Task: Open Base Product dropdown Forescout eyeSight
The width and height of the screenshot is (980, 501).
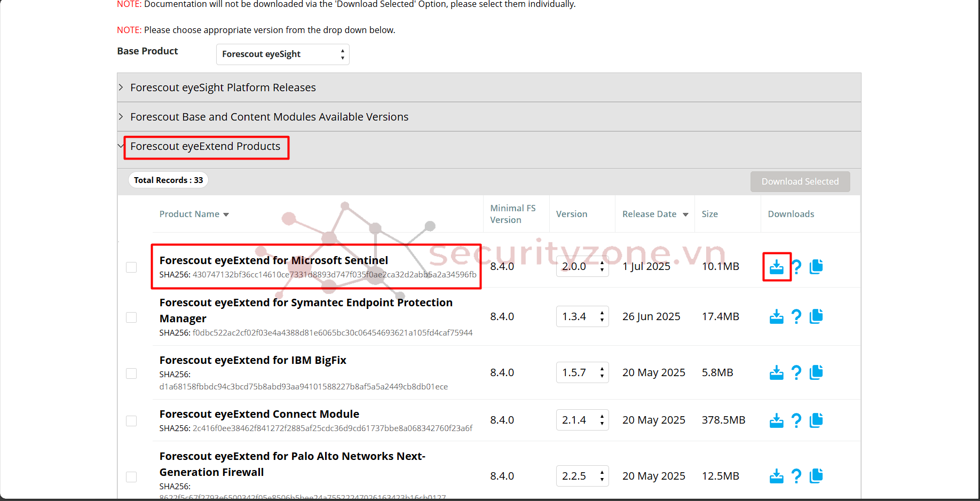Action: pyautogui.click(x=282, y=54)
